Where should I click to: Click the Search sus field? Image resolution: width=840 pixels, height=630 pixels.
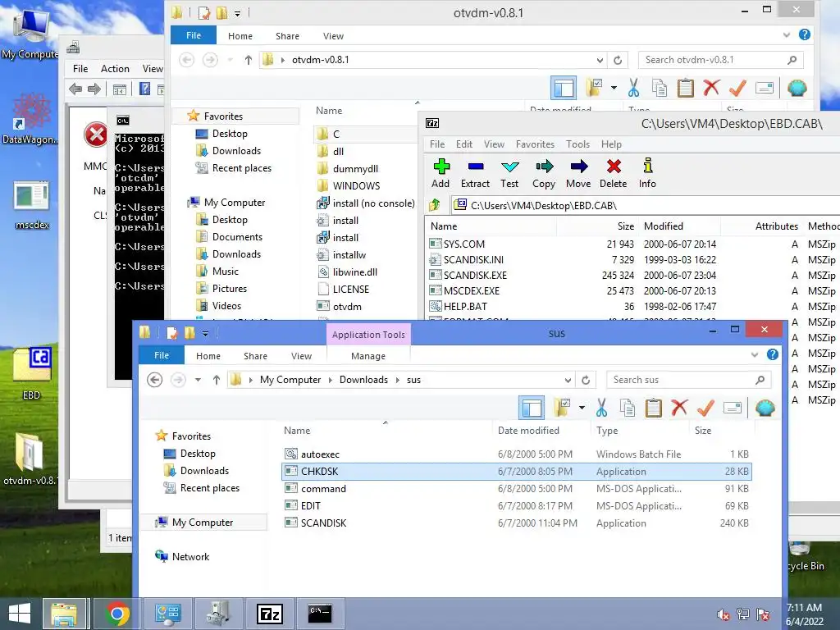[689, 380]
